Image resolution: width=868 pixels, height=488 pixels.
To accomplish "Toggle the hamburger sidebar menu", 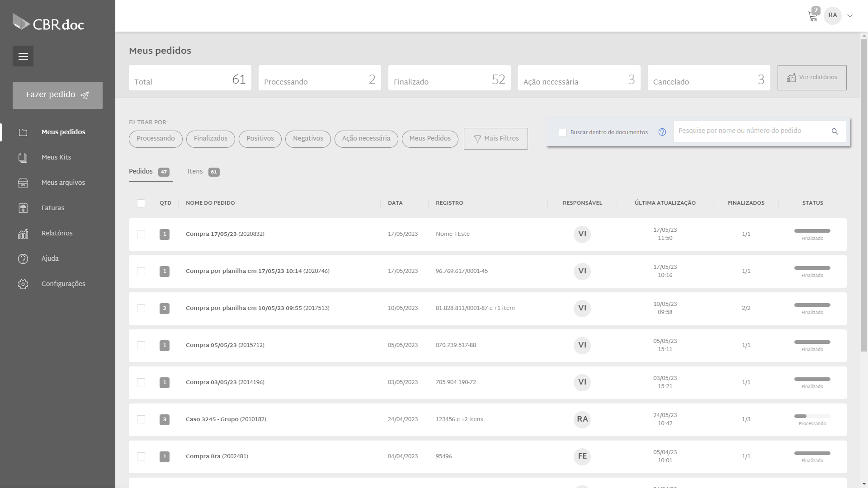I will 23,56.
